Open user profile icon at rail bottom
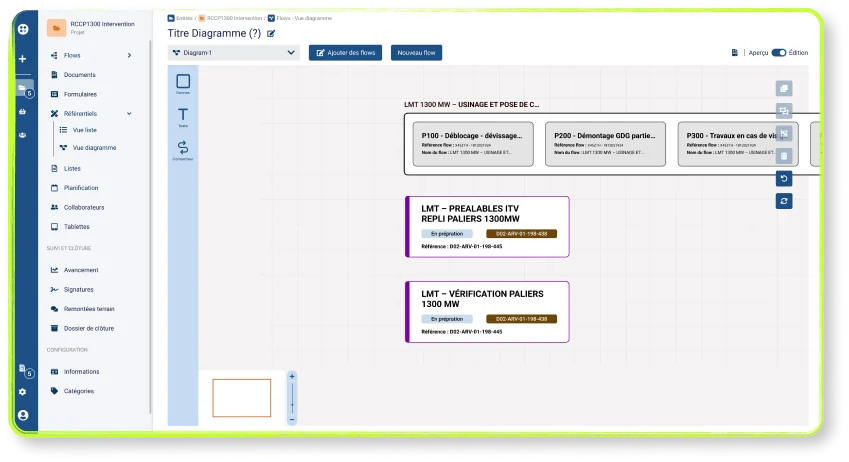 pos(23,415)
